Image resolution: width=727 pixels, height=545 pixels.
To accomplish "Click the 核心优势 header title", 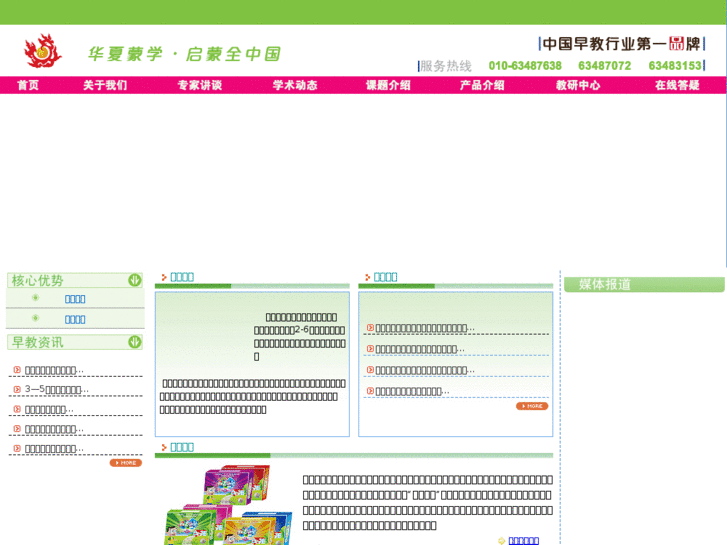I will coord(37,281).
